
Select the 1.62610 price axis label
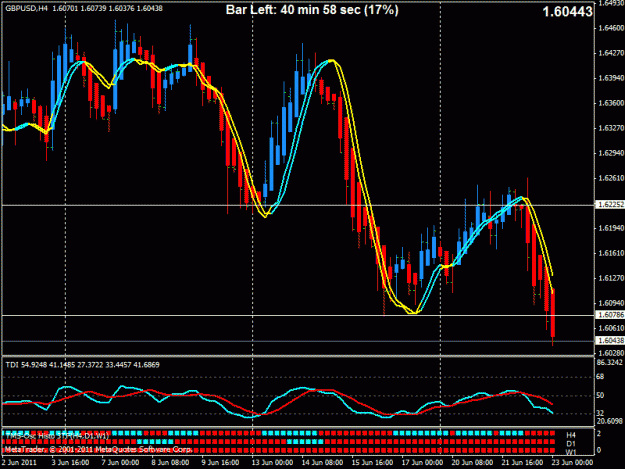(x=611, y=178)
